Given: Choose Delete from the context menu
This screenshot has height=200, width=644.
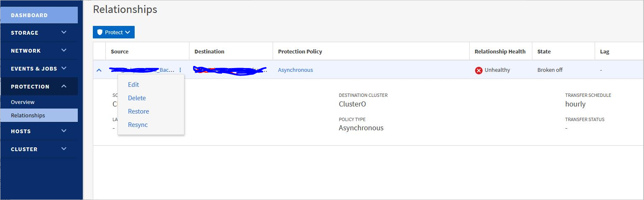Looking at the screenshot, I should click(x=137, y=98).
